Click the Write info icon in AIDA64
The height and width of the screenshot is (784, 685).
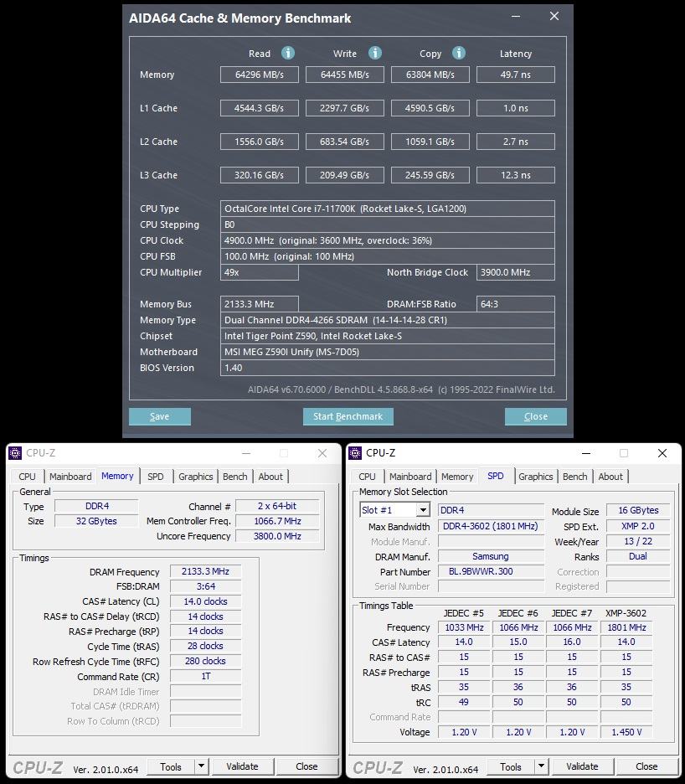tap(375, 53)
